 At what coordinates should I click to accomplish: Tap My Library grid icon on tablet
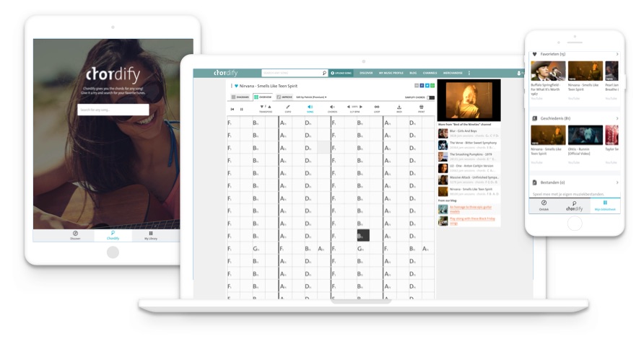[x=151, y=233]
